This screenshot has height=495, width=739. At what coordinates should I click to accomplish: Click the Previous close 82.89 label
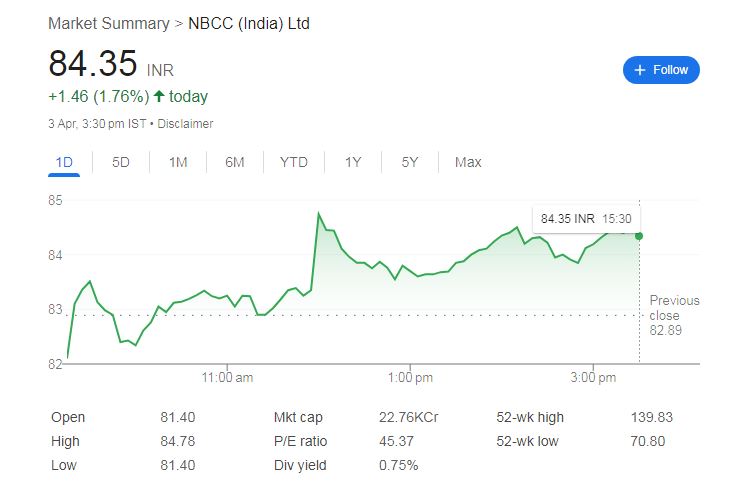pyautogui.click(x=673, y=315)
